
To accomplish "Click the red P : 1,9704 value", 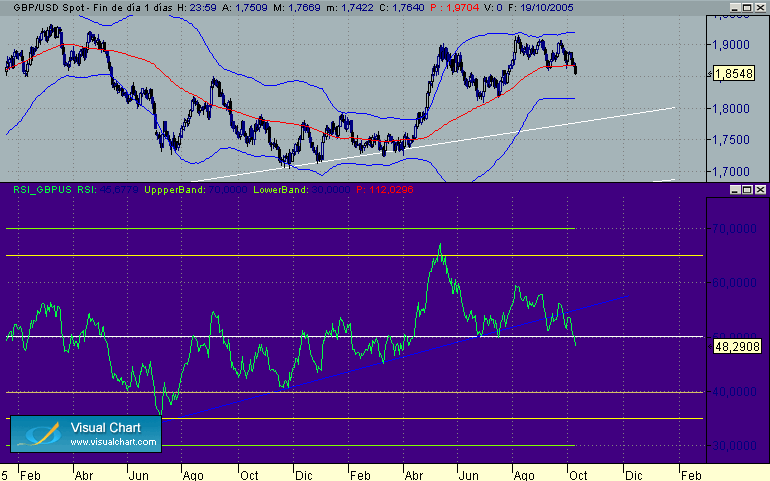I will (x=454, y=7).
